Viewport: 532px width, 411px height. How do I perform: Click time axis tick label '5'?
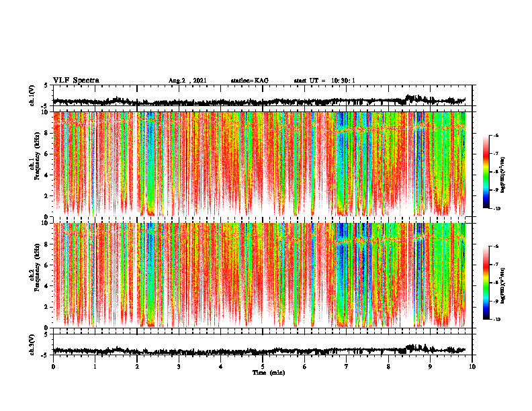(263, 367)
